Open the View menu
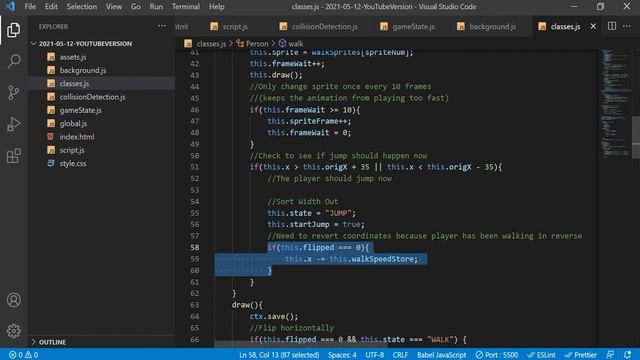The width and height of the screenshot is (640, 360). point(113,7)
